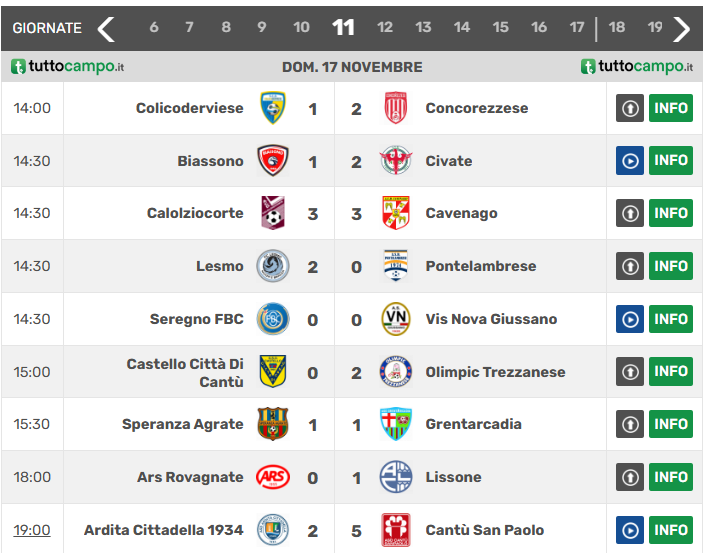Screen dimensions: 707x553
Task: Click upload icon for Colicoderviese match
Action: pyautogui.click(x=629, y=108)
